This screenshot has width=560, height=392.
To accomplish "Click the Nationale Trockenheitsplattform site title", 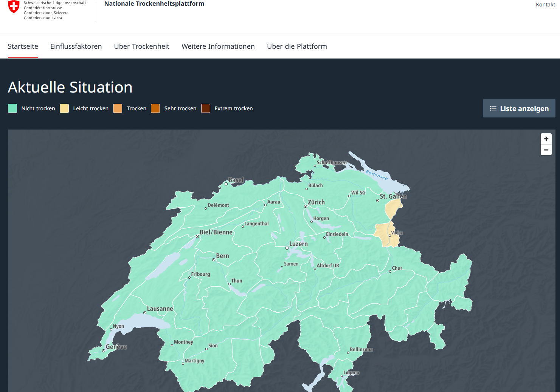I will [x=154, y=4].
